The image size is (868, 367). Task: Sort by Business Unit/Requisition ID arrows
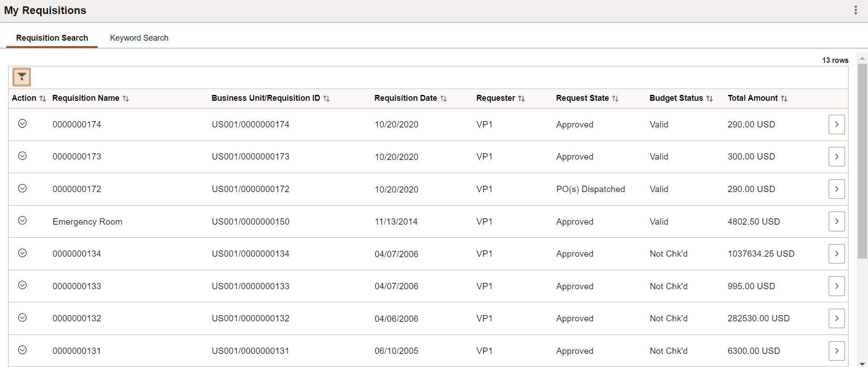coord(326,99)
